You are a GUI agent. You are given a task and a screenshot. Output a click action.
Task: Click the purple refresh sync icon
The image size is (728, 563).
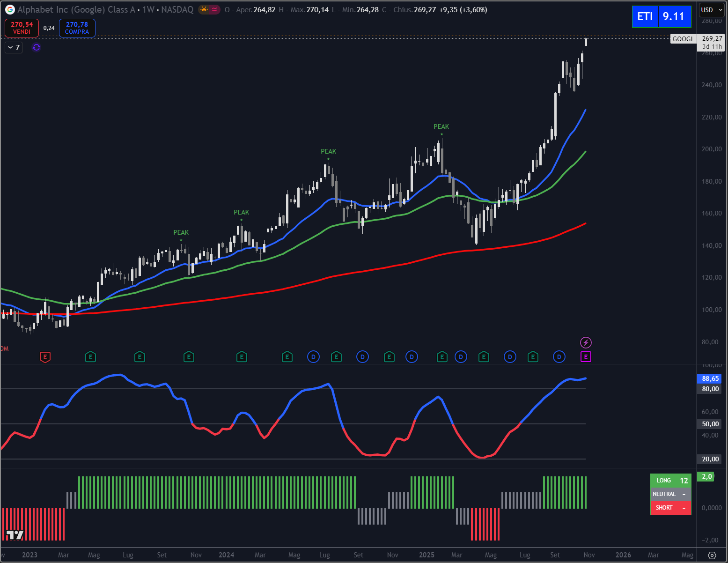37,47
